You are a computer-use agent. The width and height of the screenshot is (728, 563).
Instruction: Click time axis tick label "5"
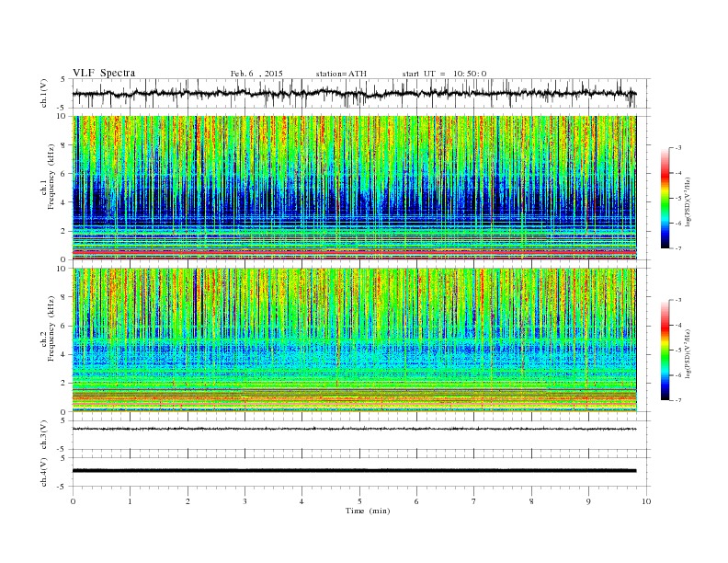[x=359, y=501]
